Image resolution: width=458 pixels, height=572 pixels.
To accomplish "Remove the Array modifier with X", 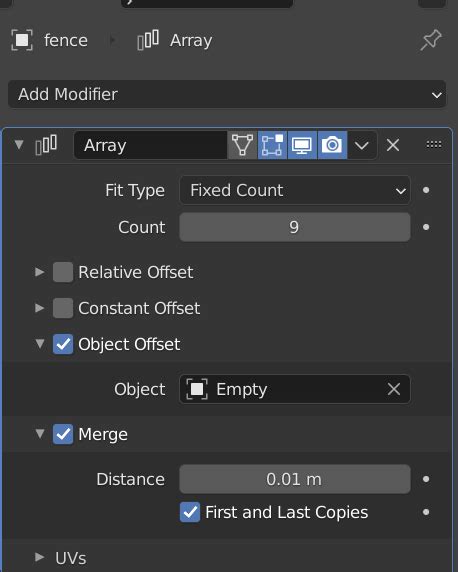I will [x=393, y=145].
